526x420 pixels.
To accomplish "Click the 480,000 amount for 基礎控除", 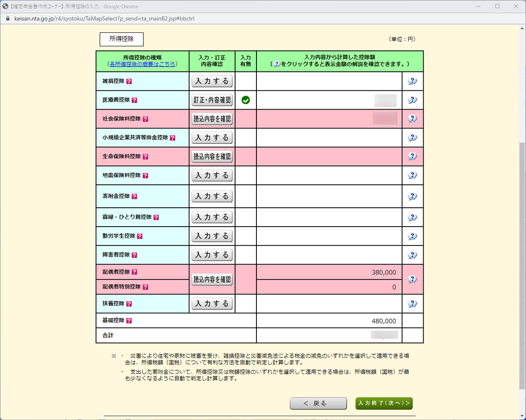I will [x=384, y=321].
